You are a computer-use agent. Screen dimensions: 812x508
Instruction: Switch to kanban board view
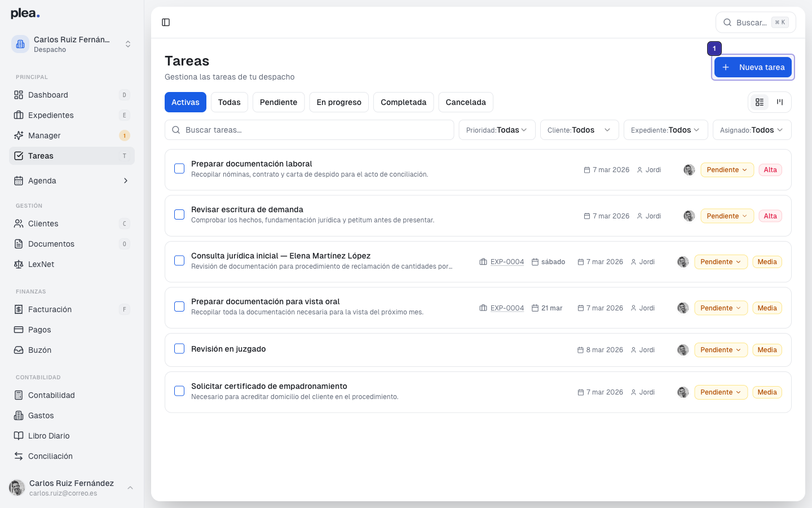780,102
